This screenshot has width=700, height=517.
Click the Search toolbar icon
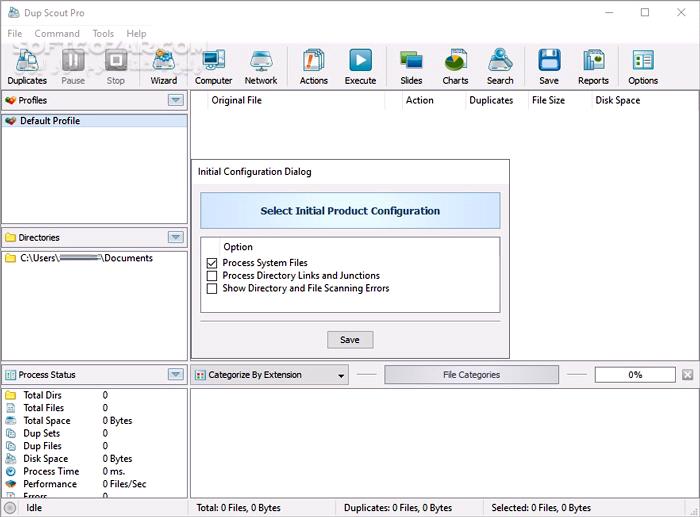(x=500, y=60)
